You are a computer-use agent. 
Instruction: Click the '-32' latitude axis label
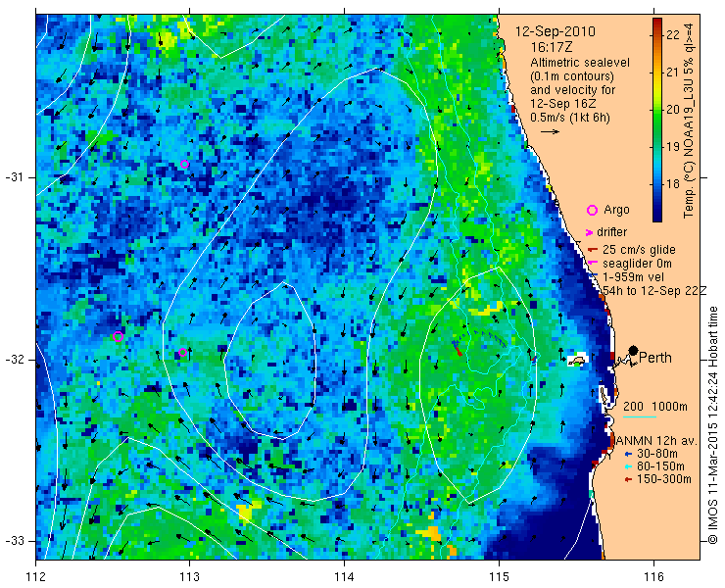(x=14, y=360)
